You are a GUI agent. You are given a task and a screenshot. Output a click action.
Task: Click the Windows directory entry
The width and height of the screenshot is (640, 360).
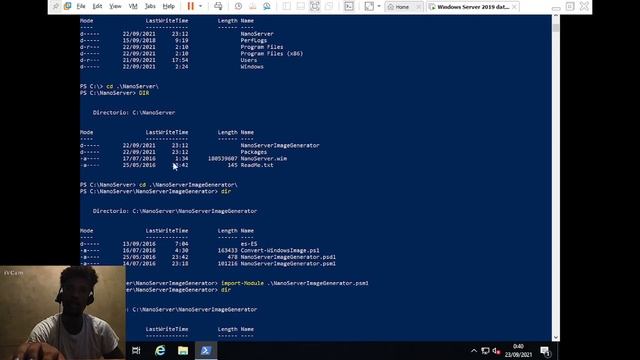click(x=252, y=67)
